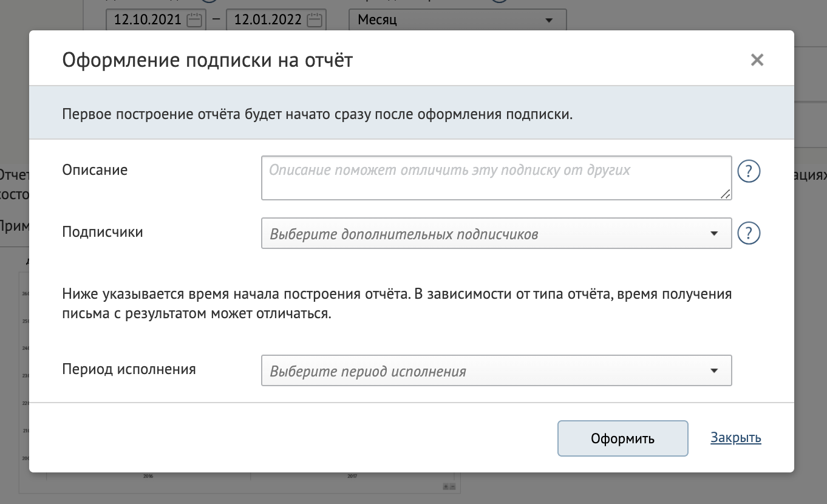Click the Период исполнения label

tap(129, 369)
